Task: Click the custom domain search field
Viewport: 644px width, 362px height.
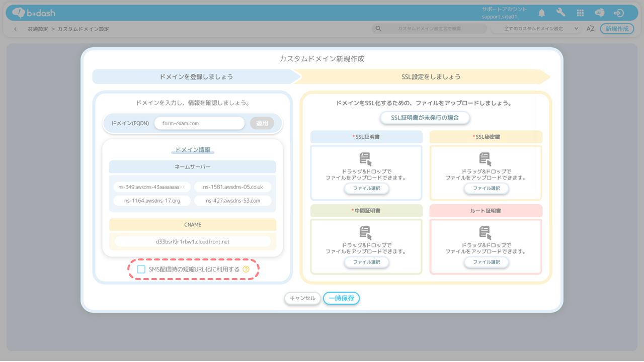Action: pyautogui.click(x=435, y=29)
